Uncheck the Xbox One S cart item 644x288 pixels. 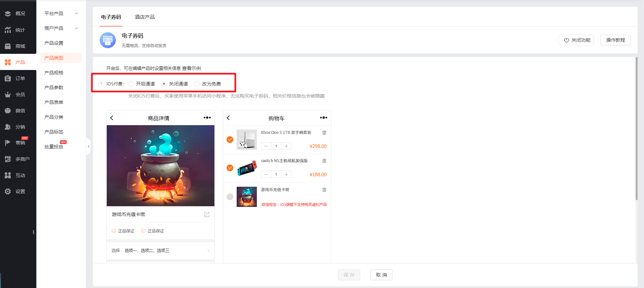coord(230,140)
